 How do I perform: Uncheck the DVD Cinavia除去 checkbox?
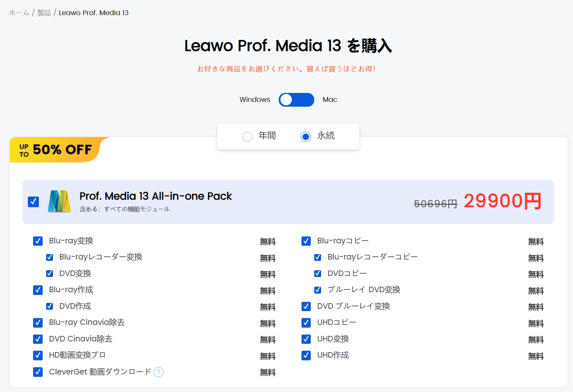(x=38, y=339)
